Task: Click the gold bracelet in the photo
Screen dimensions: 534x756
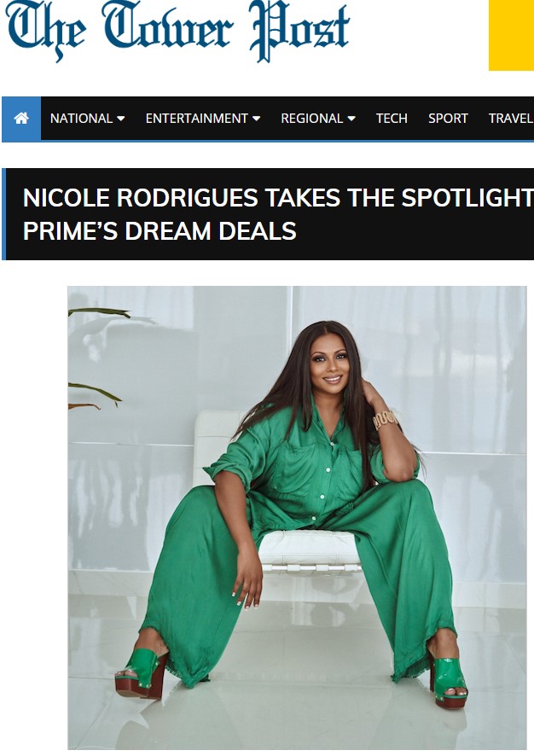Action: pos(384,420)
